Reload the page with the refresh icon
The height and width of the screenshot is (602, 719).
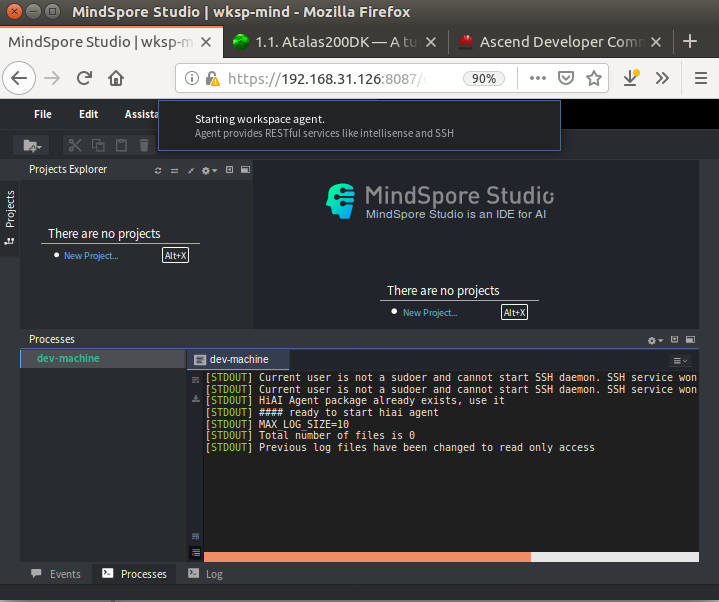click(x=84, y=78)
